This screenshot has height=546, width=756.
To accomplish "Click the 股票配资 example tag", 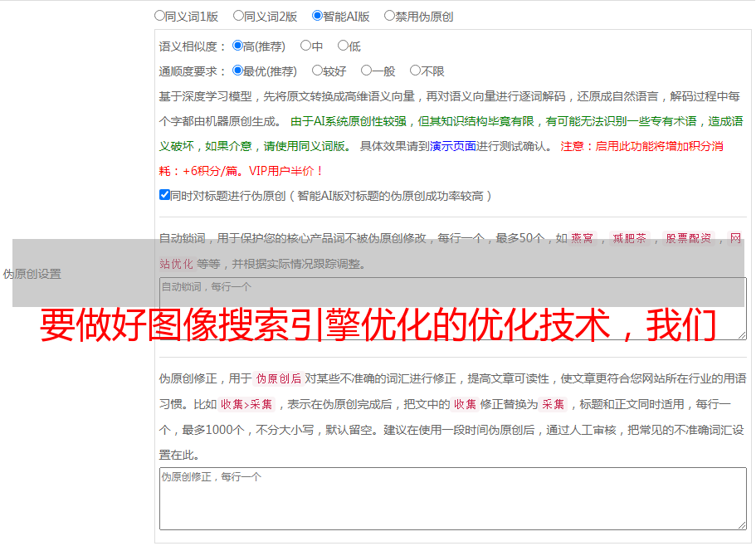I will (x=689, y=238).
